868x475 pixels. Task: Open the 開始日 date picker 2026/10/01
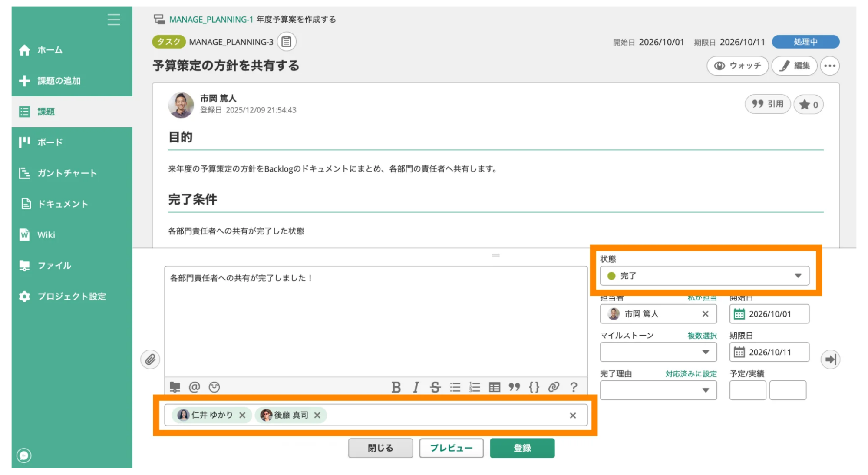tap(769, 314)
